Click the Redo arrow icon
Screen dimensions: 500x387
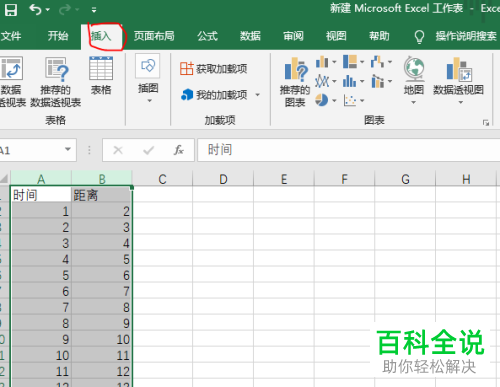tap(65, 9)
